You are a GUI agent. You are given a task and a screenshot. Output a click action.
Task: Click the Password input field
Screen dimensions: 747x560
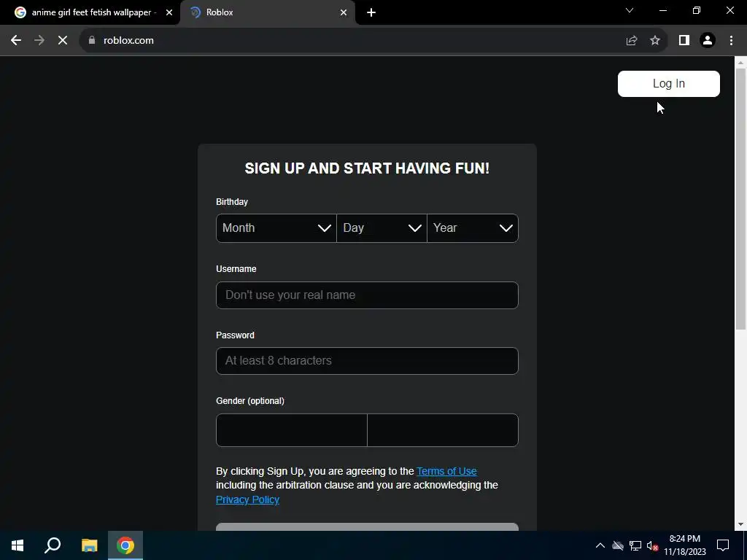pyautogui.click(x=367, y=361)
